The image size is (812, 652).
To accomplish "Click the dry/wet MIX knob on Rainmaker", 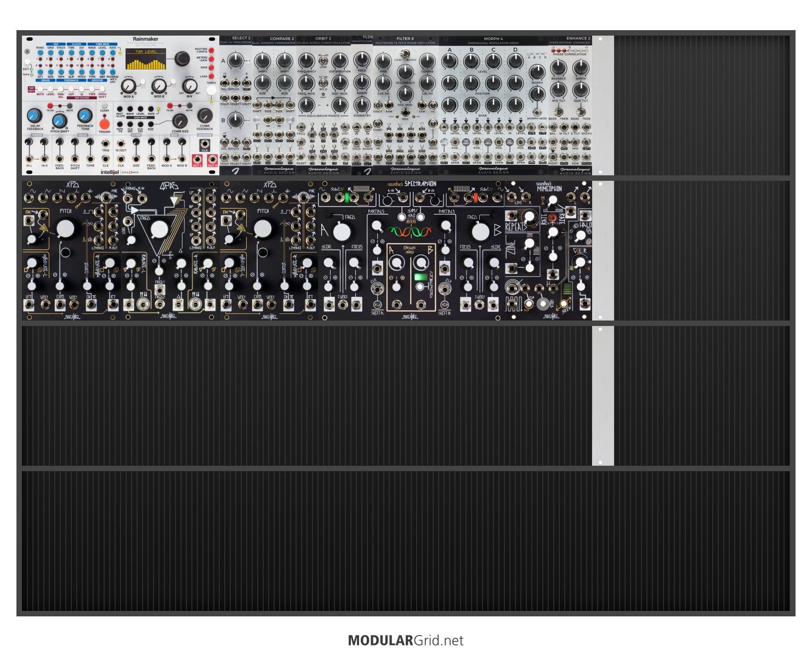I will tap(190, 86).
